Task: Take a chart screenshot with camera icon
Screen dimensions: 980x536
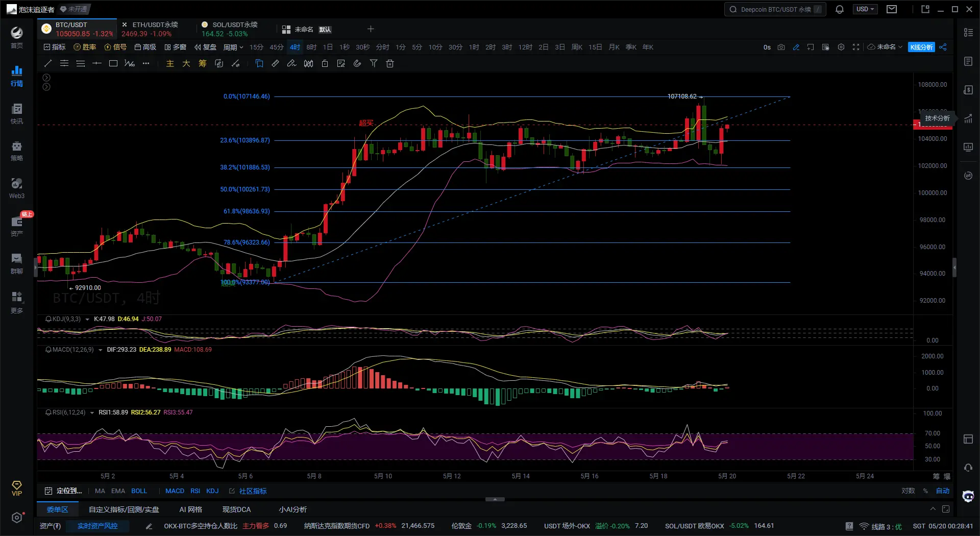Action: (x=781, y=47)
